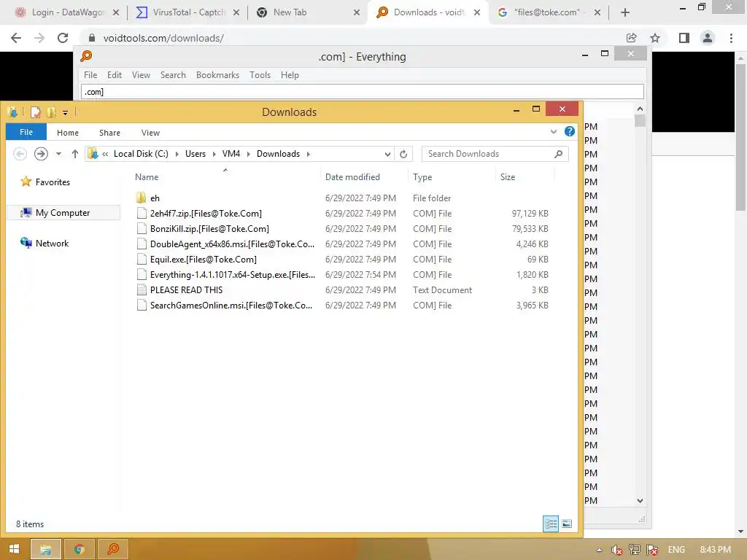Click Chrome taskbar icon
747x560 pixels.
(80, 549)
